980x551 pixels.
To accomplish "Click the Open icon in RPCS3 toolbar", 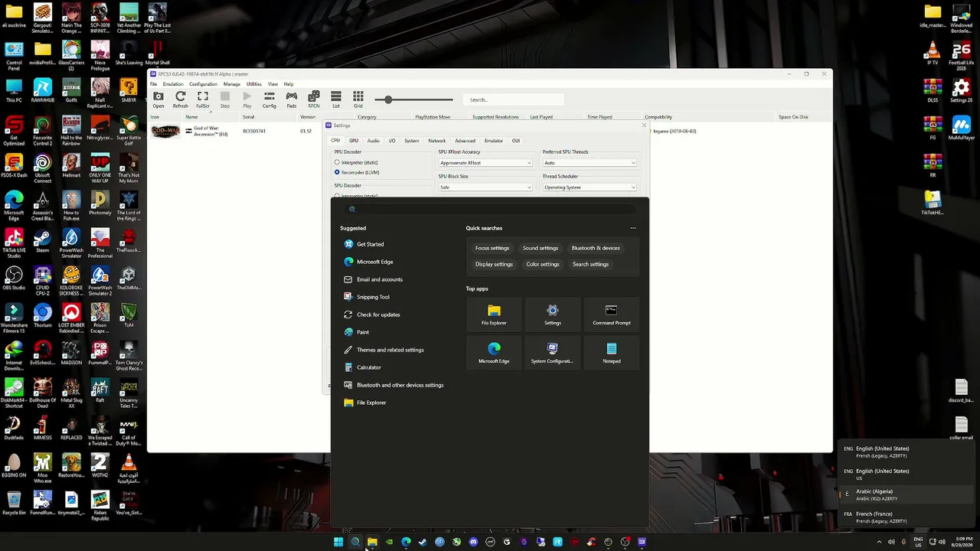I will (158, 99).
